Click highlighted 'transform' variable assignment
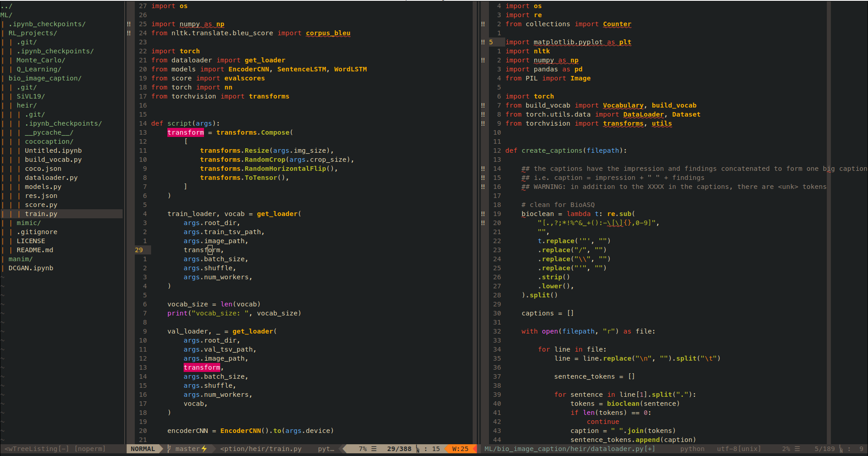This screenshot has width=868, height=456. click(185, 132)
